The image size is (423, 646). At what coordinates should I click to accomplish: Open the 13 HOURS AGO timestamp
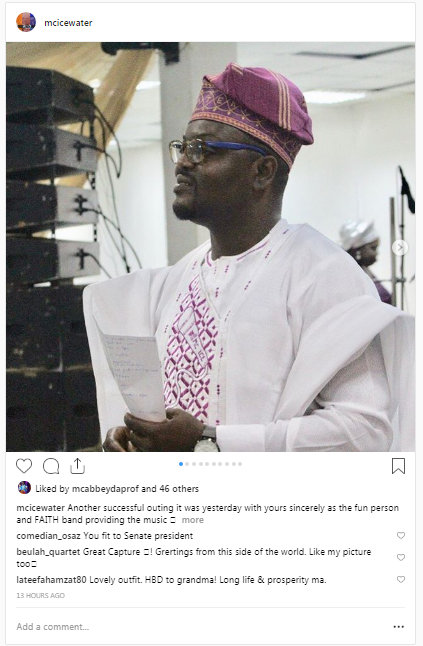point(40,595)
